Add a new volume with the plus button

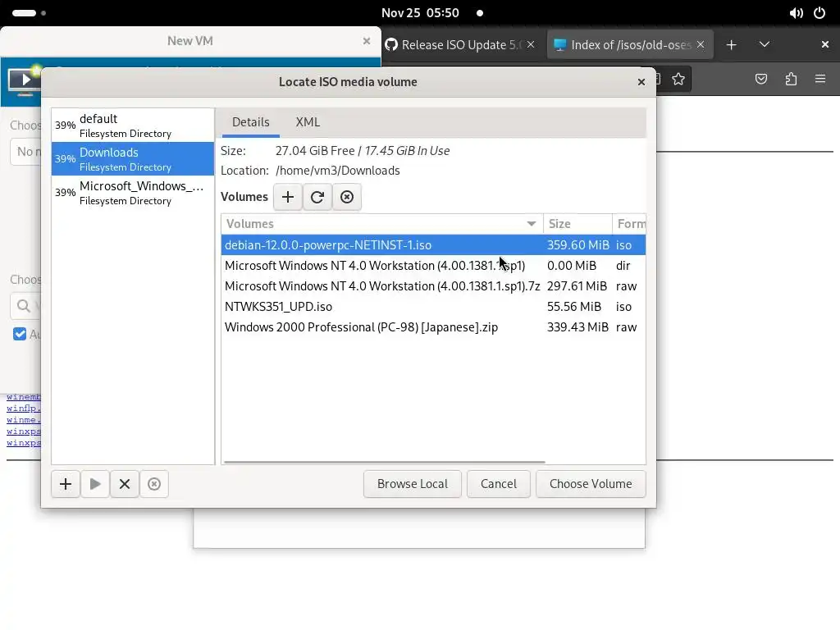tap(288, 197)
